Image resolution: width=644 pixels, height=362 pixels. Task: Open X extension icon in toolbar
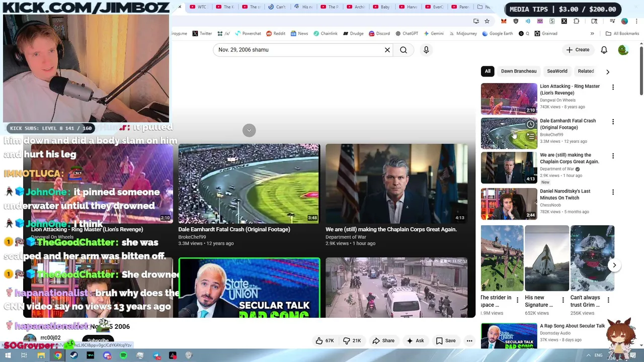[x=564, y=21]
